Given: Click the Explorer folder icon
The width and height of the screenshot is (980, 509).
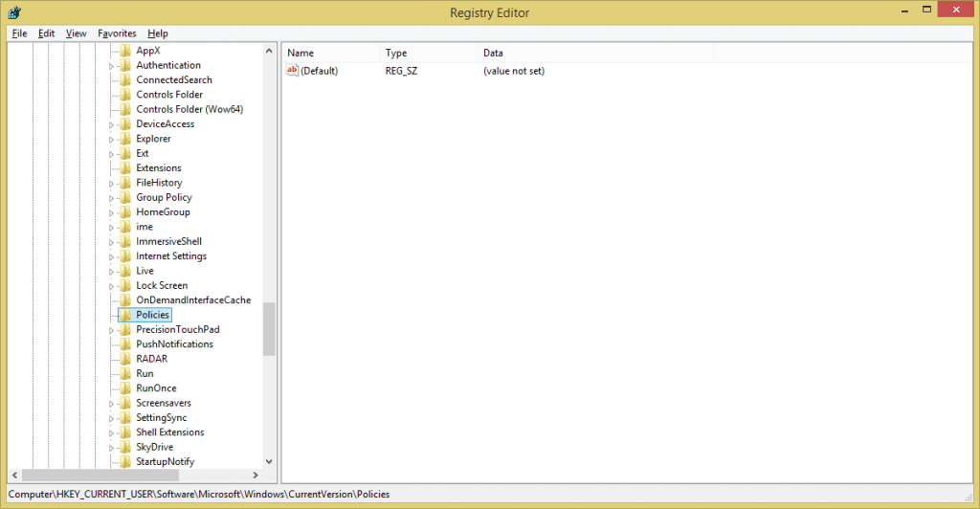Looking at the screenshot, I should pyautogui.click(x=125, y=139).
